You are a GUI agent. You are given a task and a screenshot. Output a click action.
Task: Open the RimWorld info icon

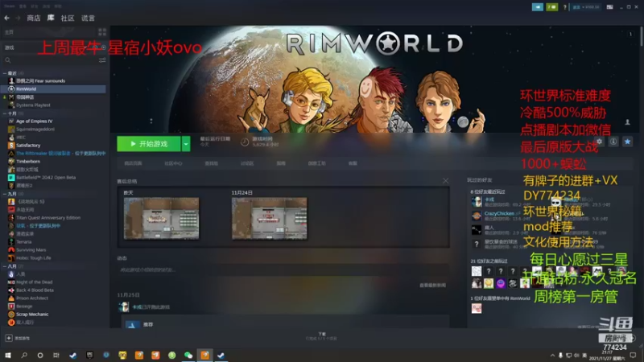(613, 142)
